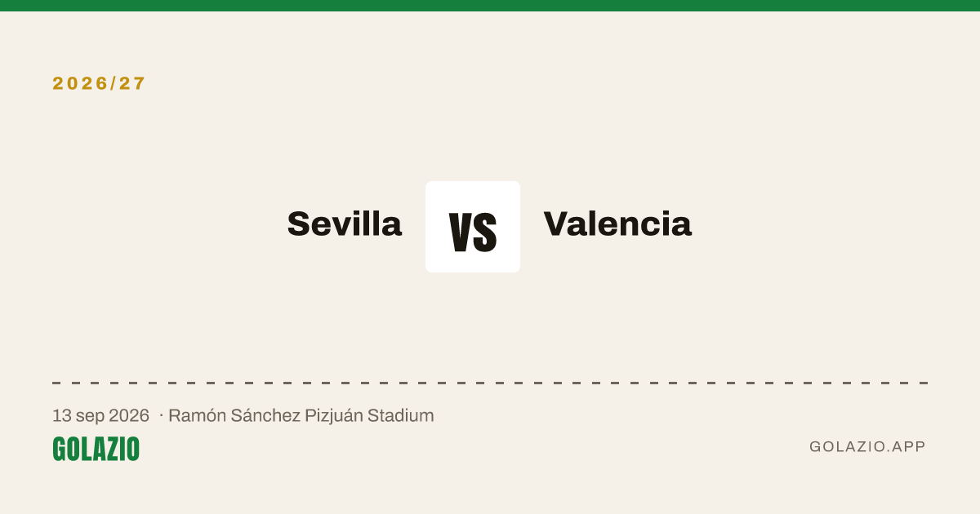Click the letter S inside the VS badge

pos(485,232)
